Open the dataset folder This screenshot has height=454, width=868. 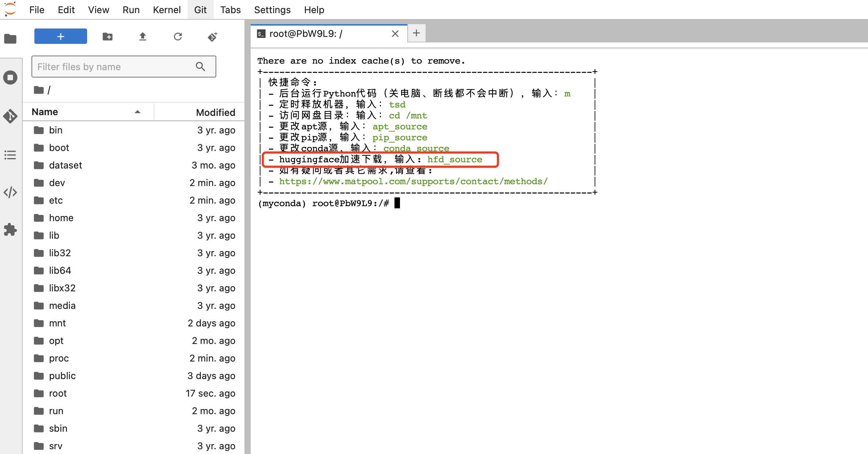(x=66, y=165)
